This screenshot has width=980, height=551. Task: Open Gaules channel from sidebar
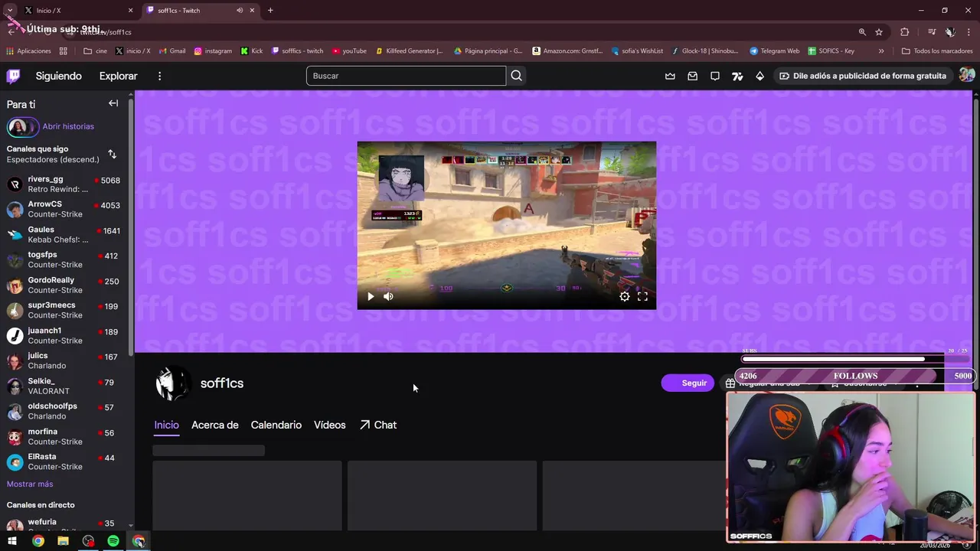click(64, 234)
